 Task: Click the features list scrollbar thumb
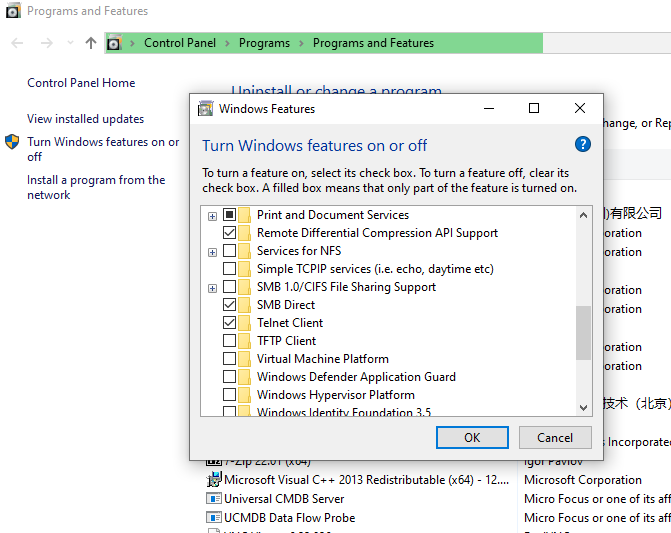tap(583, 332)
